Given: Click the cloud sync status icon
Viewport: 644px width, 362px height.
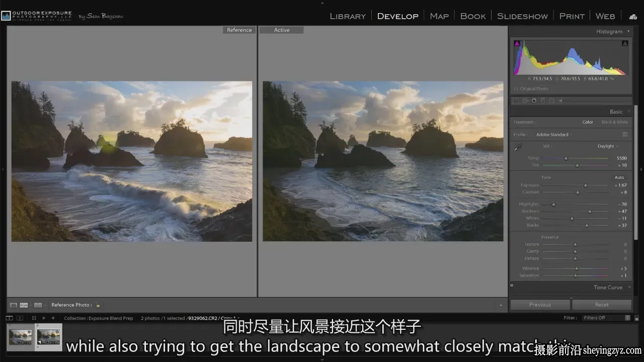Looking at the screenshot, I should click(633, 17).
